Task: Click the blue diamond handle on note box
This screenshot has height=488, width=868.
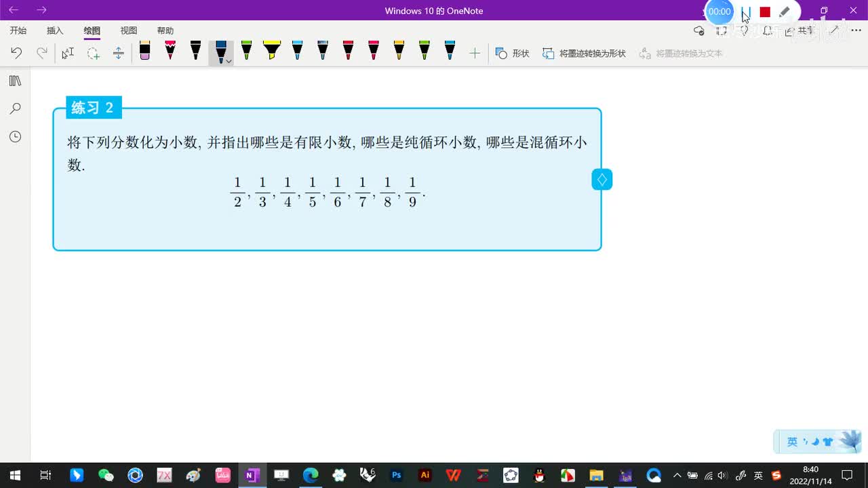Action: click(601, 180)
